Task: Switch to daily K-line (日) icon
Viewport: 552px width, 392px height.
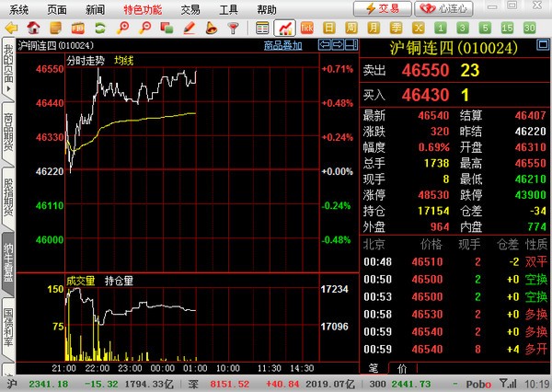Action: (329, 28)
